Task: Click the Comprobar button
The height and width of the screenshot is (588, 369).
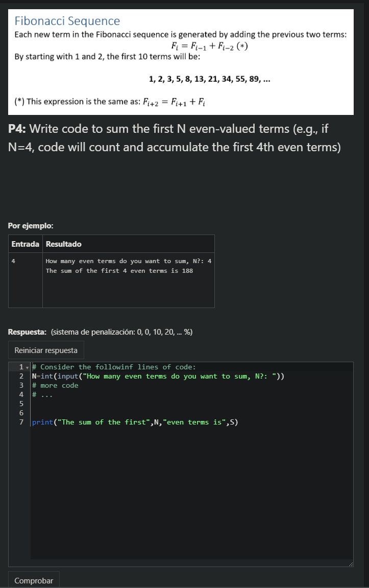Action: [34, 580]
